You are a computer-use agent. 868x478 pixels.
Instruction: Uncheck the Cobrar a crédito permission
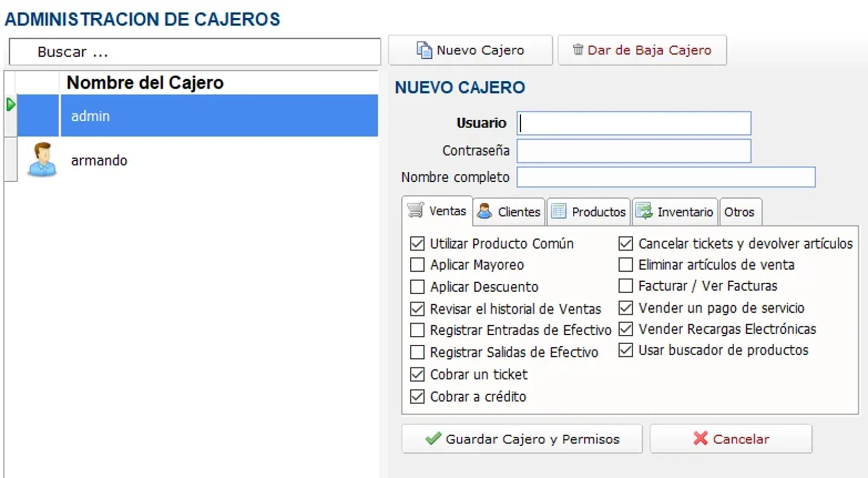(417, 396)
